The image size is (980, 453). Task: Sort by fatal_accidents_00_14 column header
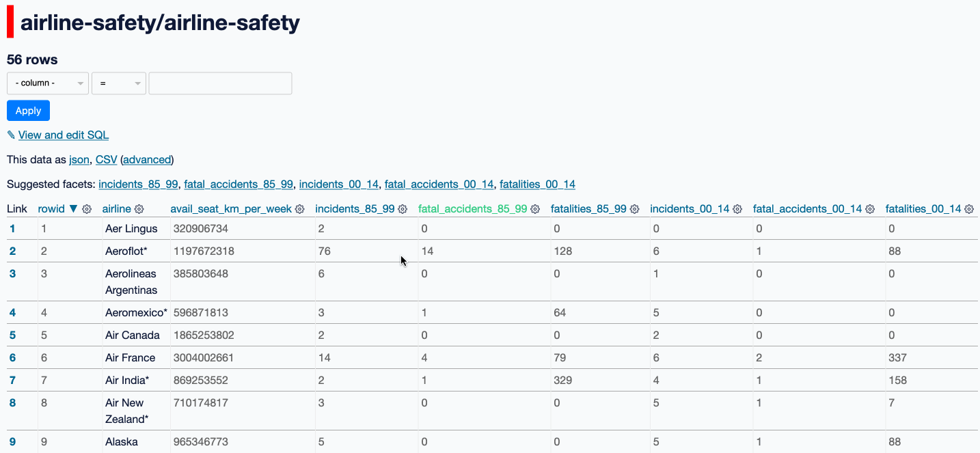pos(808,209)
